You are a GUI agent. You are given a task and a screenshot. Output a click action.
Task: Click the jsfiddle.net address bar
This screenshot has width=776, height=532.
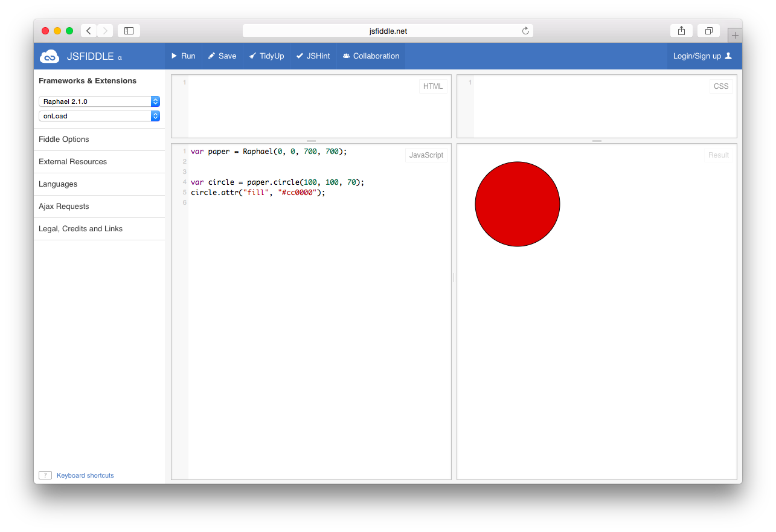click(388, 31)
